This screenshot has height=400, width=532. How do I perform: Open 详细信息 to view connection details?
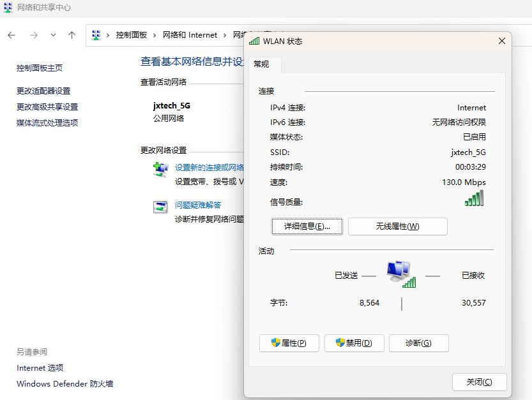tap(307, 226)
